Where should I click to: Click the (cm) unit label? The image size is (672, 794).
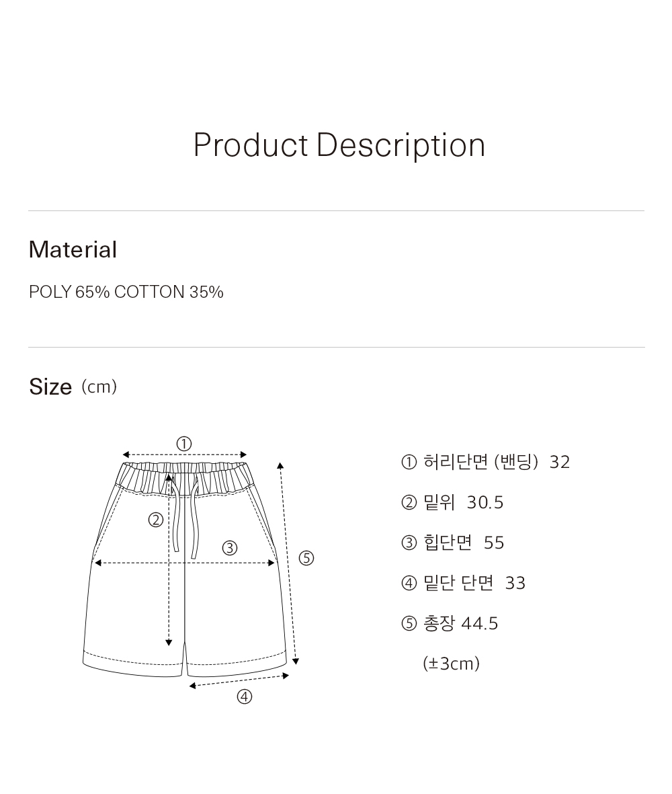click(x=99, y=387)
